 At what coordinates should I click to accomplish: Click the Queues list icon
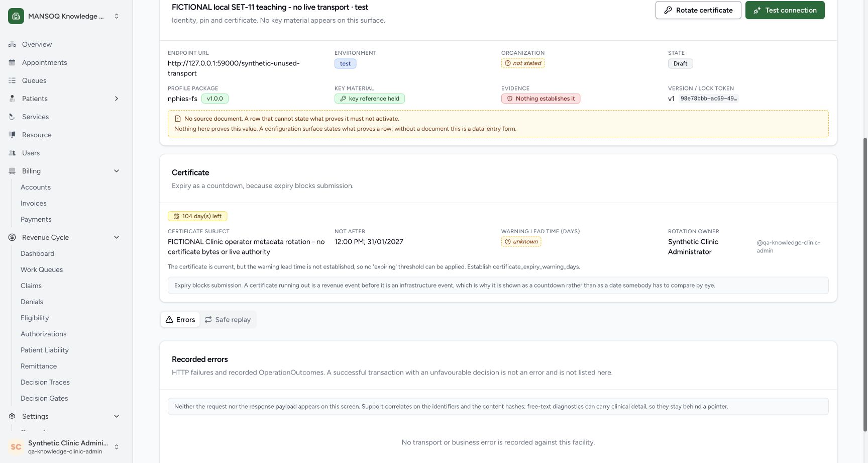coord(12,80)
